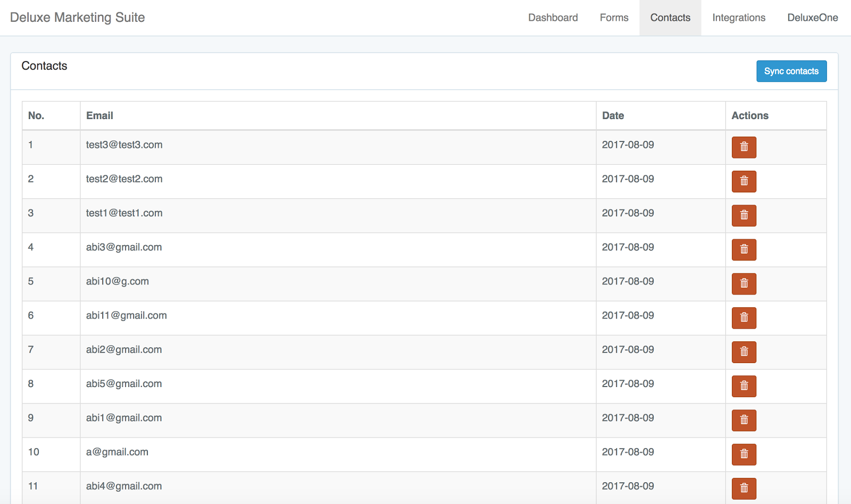This screenshot has height=504, width=851.
Task: Click the Date column header
Action: [613, 116]
